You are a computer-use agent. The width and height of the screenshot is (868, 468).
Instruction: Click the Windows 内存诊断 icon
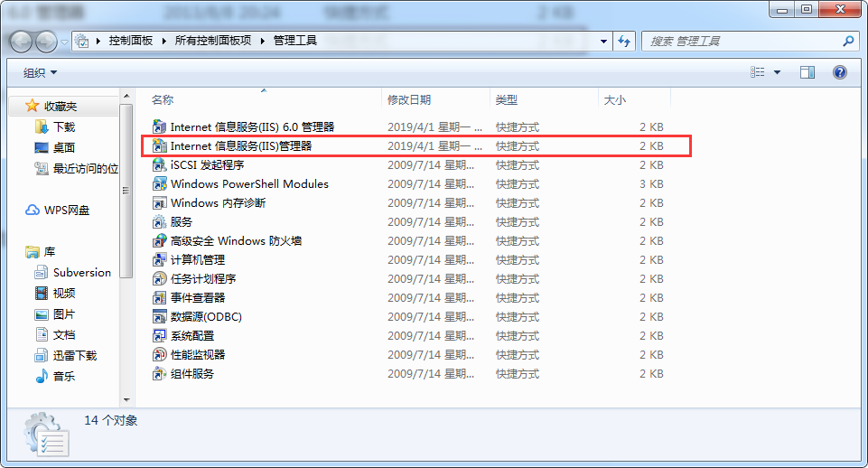[x=160, y=202]
